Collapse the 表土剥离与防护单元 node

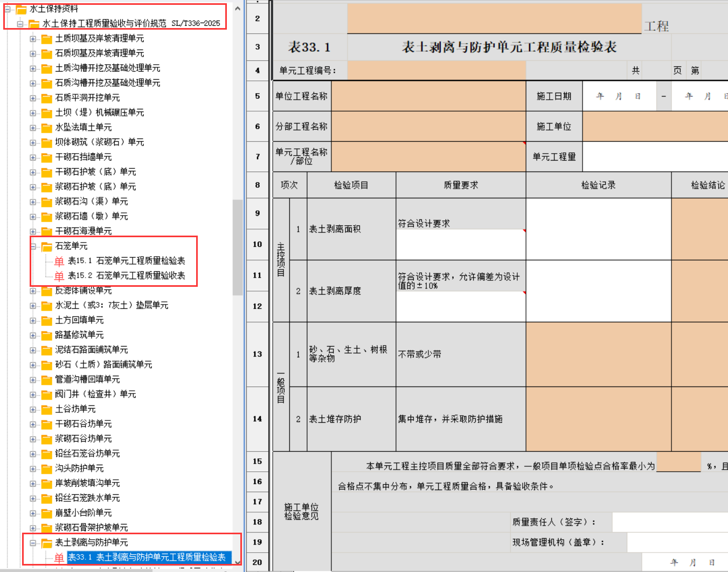click(x=33, y=543)
